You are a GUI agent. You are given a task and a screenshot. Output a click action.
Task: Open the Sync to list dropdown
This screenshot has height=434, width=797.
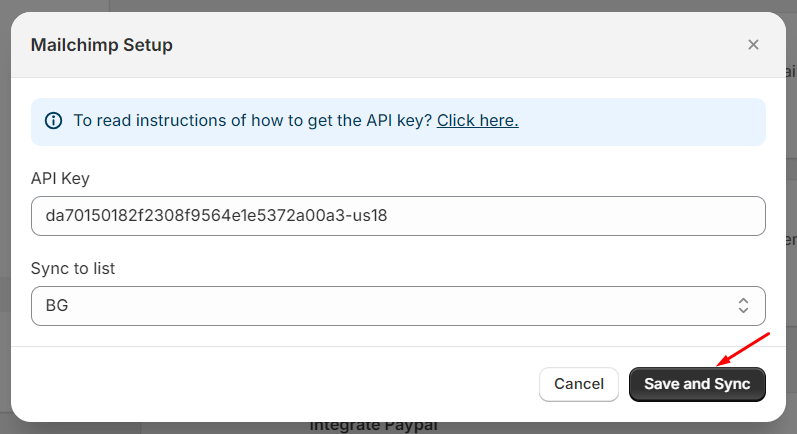(x=398, y=306)
